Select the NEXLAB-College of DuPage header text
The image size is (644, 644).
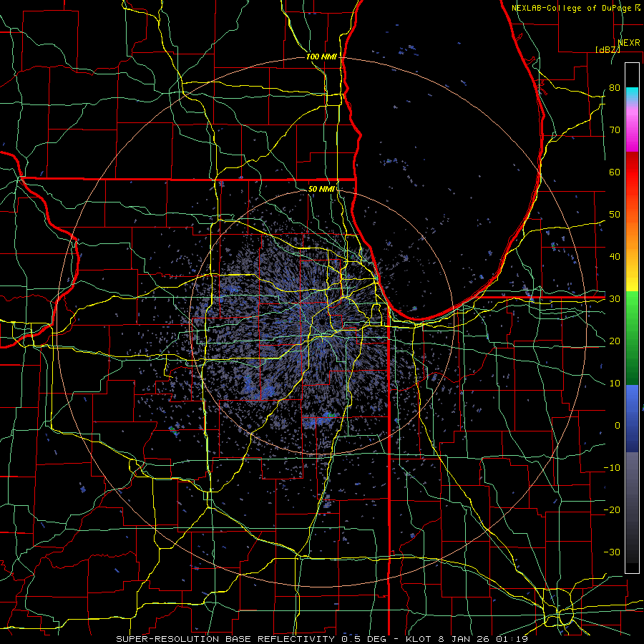pyautogui.click(x=571, y=8)
